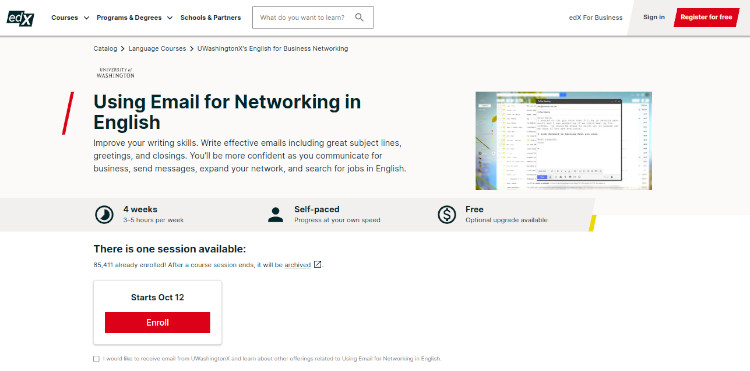Click the 'Using Email for Networking in English' heading
Viewport: 750px width, 371px height.
click(x=227, y=112)
